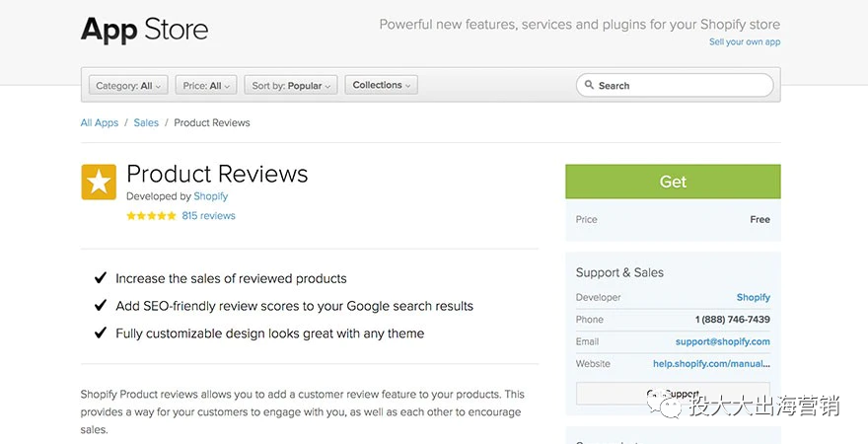This screenshot has height=444, width=868.
Task: Open the Category: All dropdown
Action: (x=128, y=86)
